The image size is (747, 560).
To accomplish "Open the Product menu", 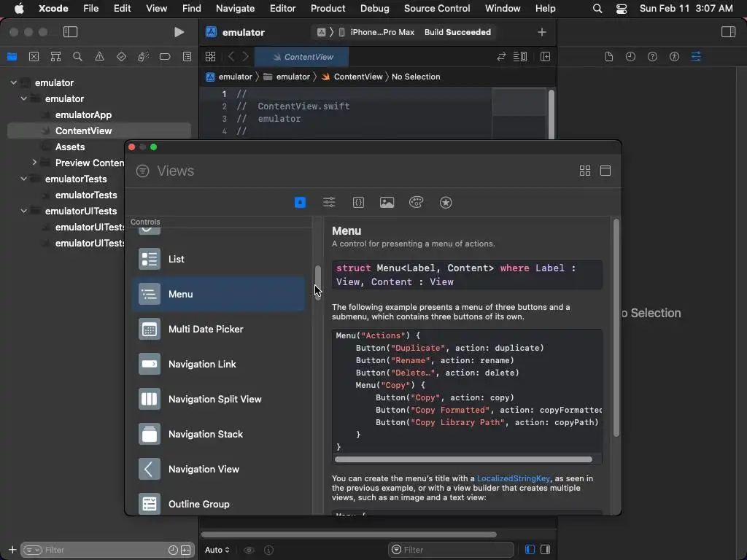I will coord(328,8).
